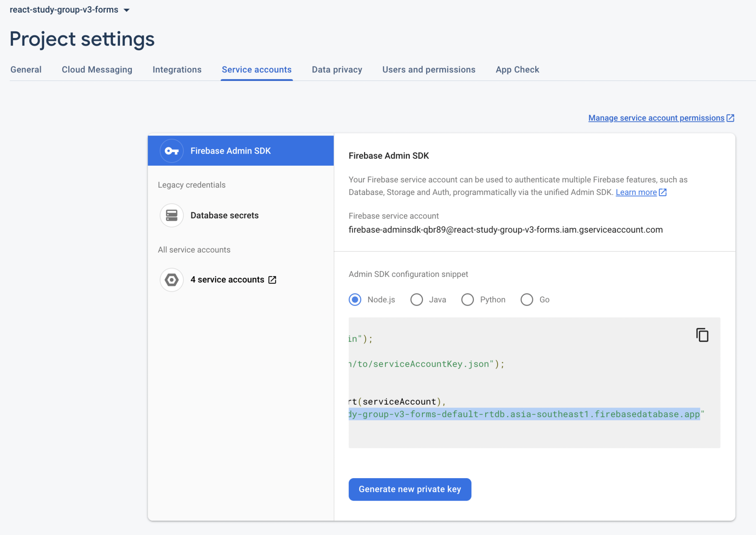Open the Learn more link
Viewport: 756px width, 535px height.
[x=636, y=192]
